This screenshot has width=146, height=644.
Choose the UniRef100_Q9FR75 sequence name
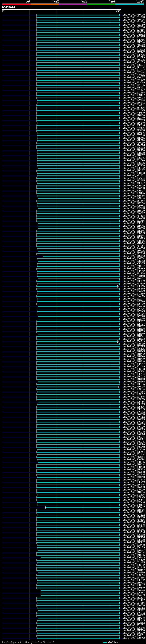coord(134,304)
